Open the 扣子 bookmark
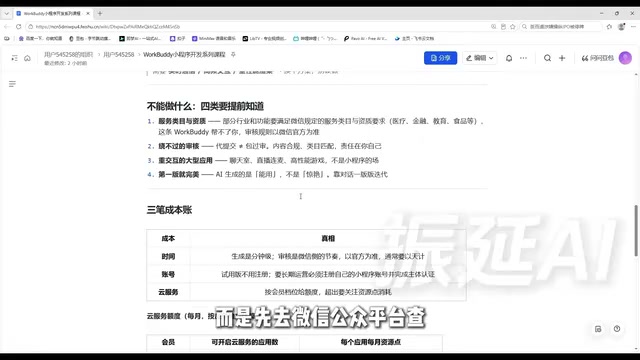Image resolution: width=640 pixels, height=360 pixels. click(x=178, y=38)
